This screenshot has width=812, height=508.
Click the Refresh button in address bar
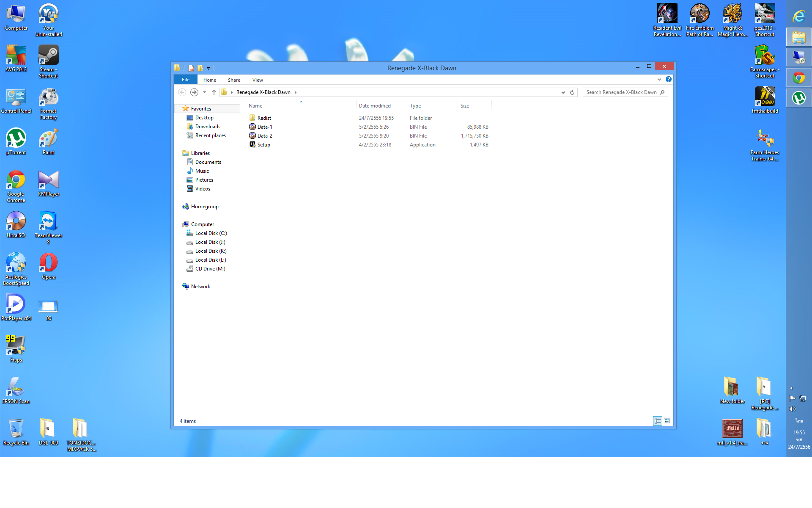tap(572, 92)
